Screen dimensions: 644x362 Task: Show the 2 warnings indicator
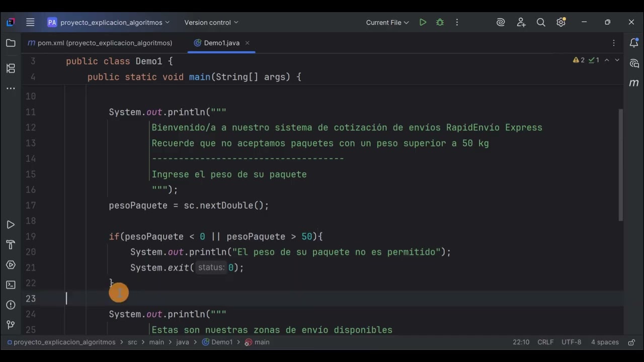(579, 60)
